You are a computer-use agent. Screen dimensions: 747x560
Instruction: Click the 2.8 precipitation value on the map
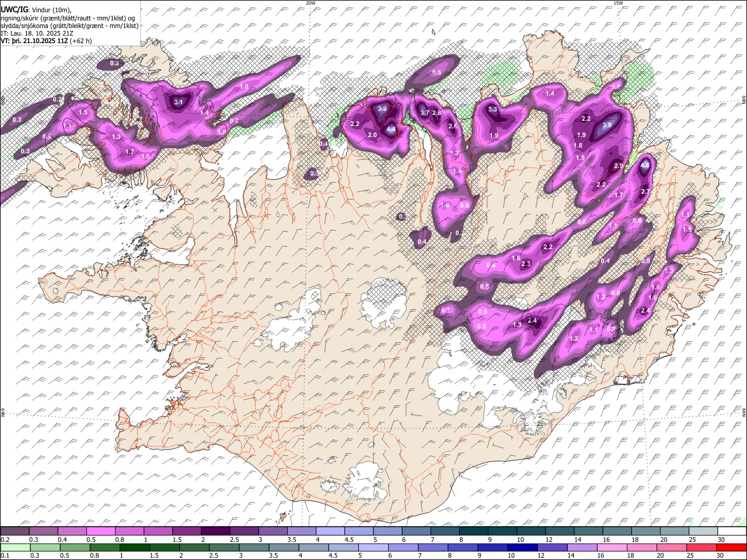click(437, 113)
